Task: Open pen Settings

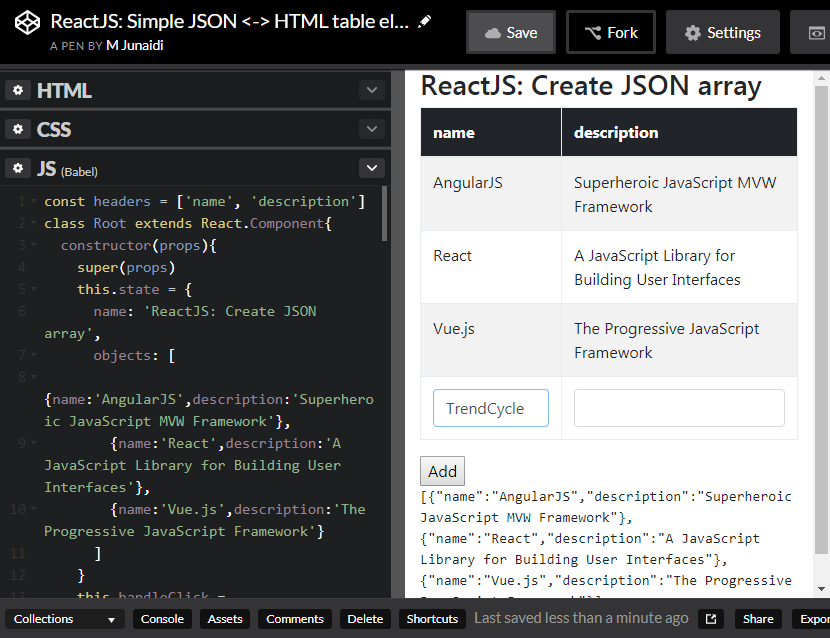Action: (x=723, y=32)
